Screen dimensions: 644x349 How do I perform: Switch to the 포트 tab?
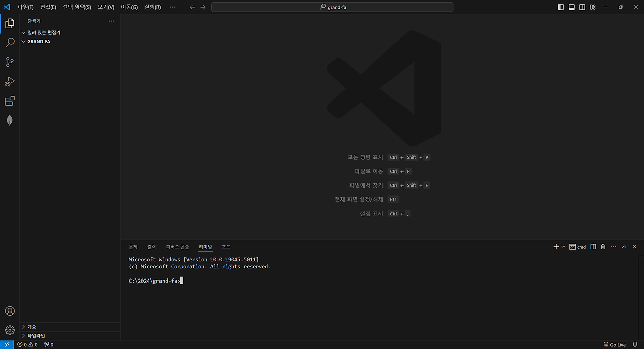pos(226,247)
